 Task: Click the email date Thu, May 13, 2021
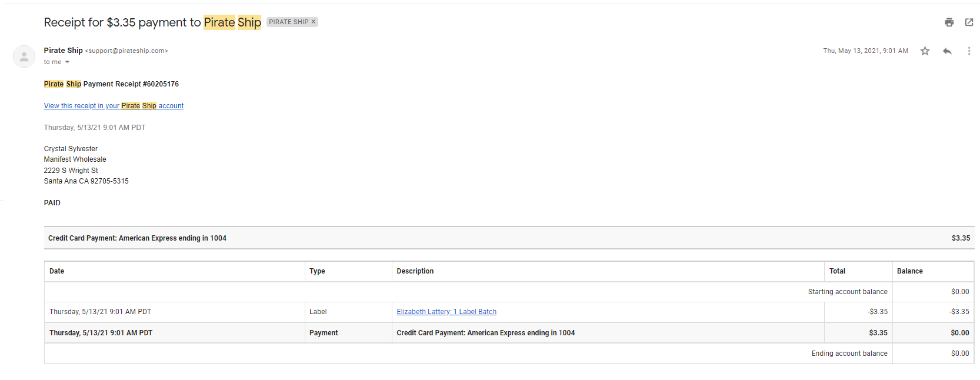pos(865,51)
